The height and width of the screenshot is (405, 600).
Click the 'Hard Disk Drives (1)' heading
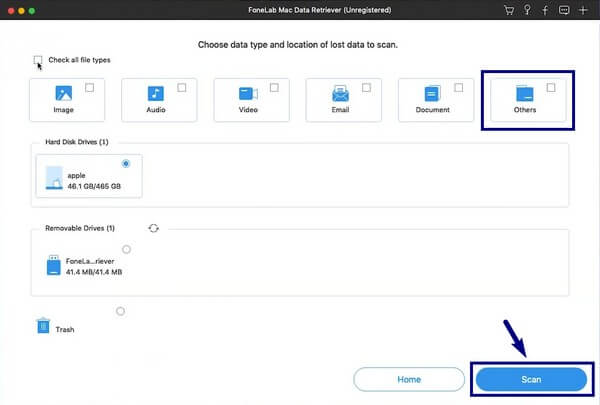[x=77, y=142]
